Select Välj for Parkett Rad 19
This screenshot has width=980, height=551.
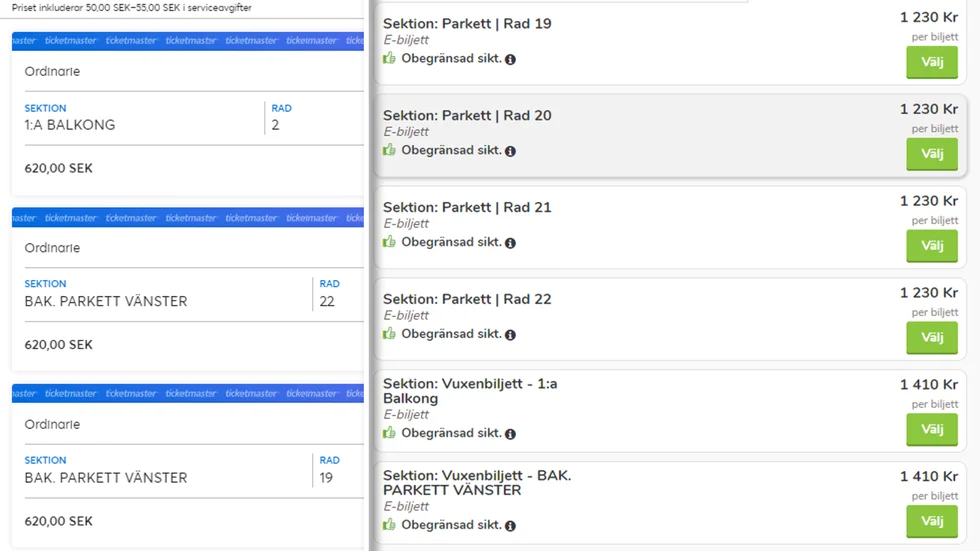(x=932, y=62)
